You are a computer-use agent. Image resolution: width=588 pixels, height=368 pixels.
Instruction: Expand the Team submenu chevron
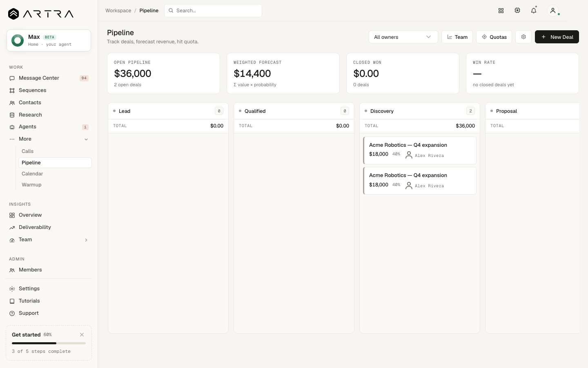86,240
